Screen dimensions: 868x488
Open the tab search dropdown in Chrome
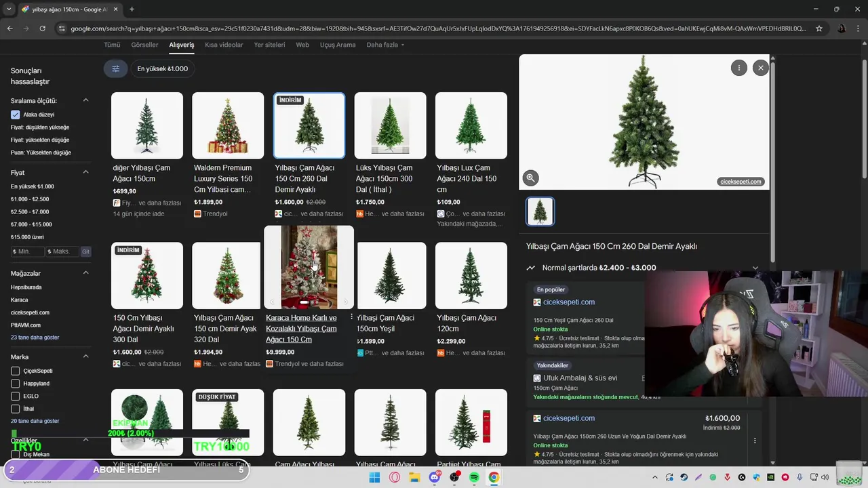pos(9,9)
